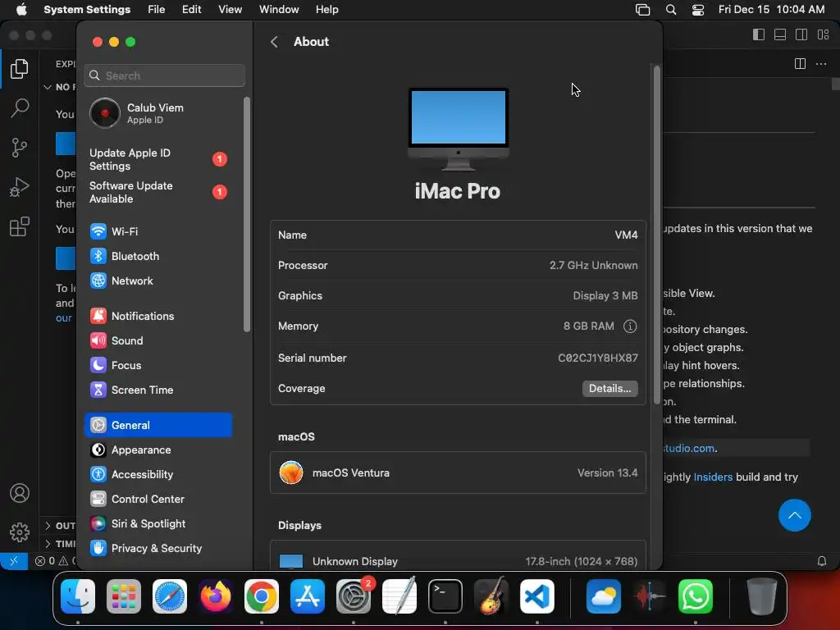Go back from About page
Viewport: 840px width, 630px height.
(x=274, y=42)
